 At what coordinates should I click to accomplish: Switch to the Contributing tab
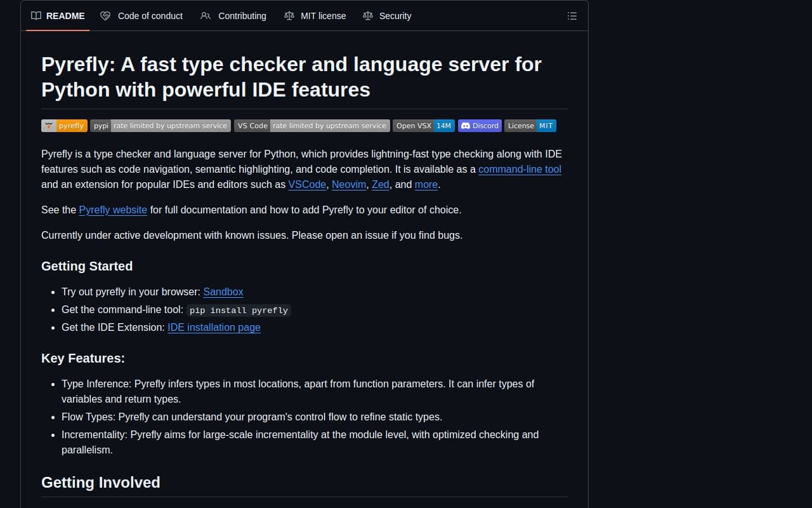242,16
